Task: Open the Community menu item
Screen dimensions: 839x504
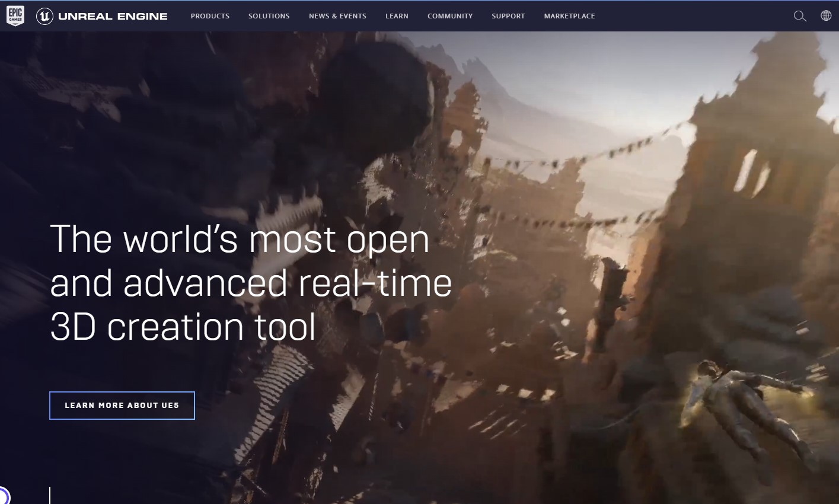Action: [450, 16]
